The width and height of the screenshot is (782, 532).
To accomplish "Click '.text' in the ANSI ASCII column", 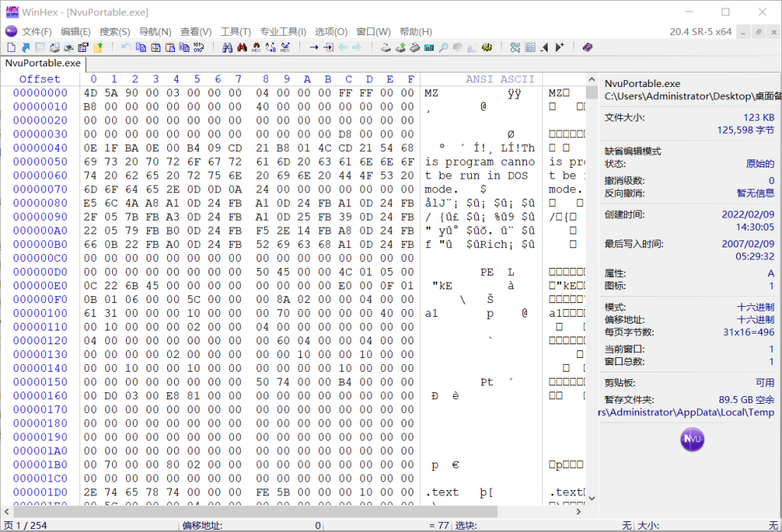I will tap(442, 492).
